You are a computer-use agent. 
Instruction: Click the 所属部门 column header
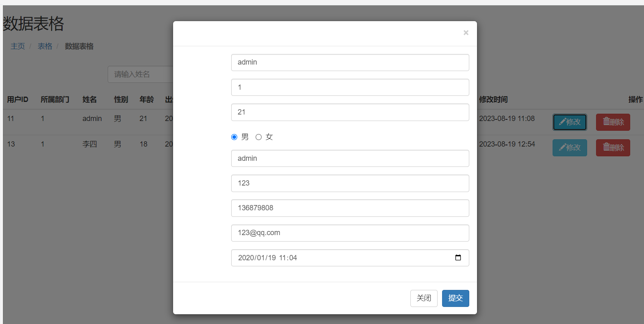tap(55, 99)
